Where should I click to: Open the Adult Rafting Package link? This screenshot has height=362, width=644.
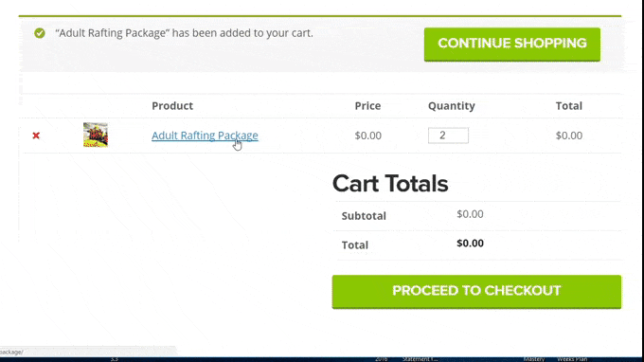205,136
